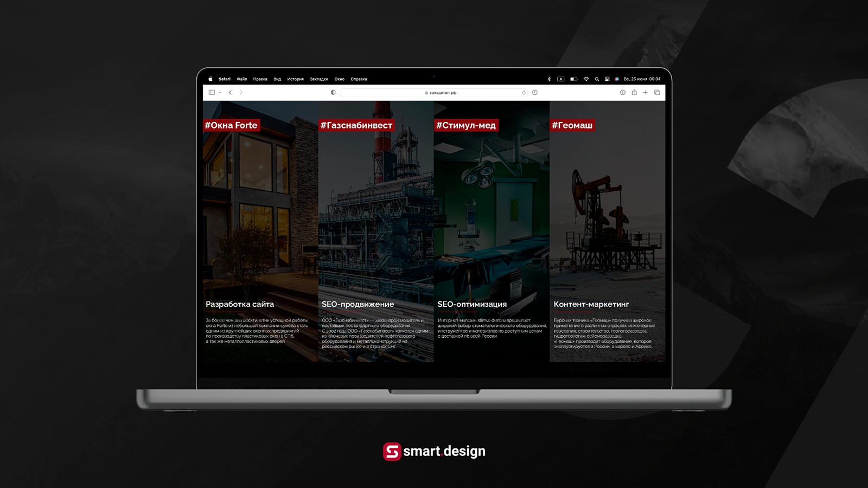Viewport: 868px width, 488px height.
Task: Open the Справка menu
Action: pos(359,79)
